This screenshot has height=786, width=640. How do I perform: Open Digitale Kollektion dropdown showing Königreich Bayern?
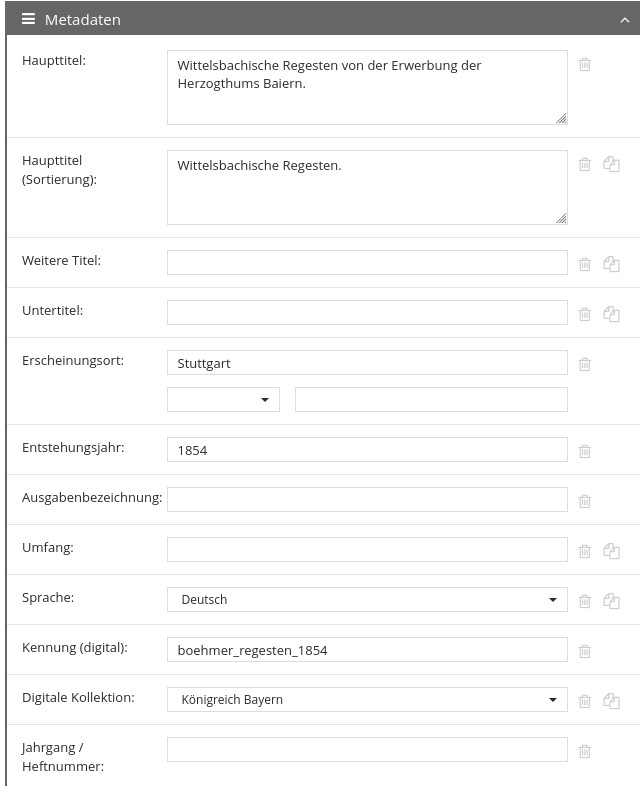coord(367,699)
